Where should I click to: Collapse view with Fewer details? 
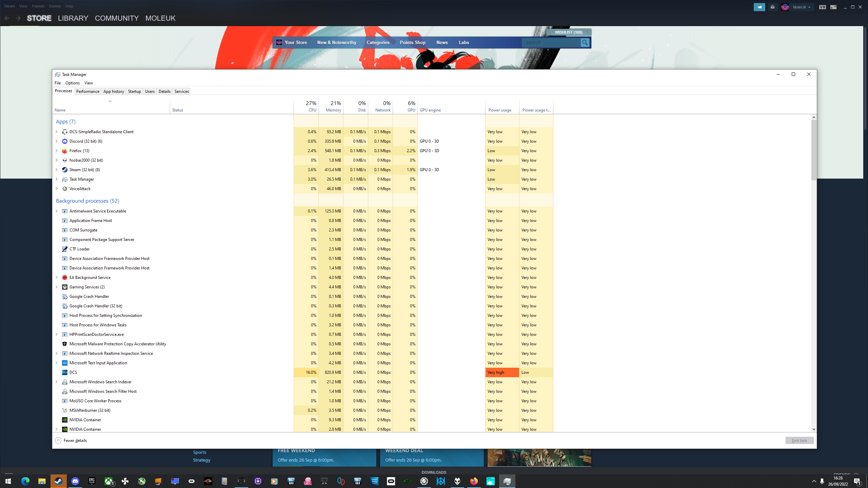coord(71,441)
